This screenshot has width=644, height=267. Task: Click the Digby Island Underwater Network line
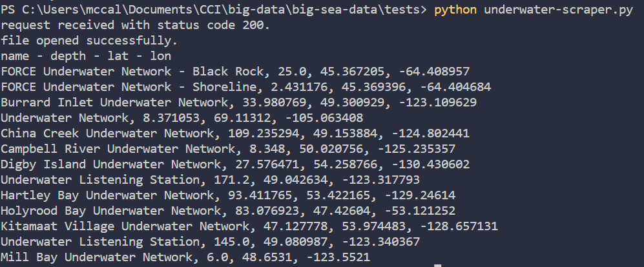(x=235, y=164)
